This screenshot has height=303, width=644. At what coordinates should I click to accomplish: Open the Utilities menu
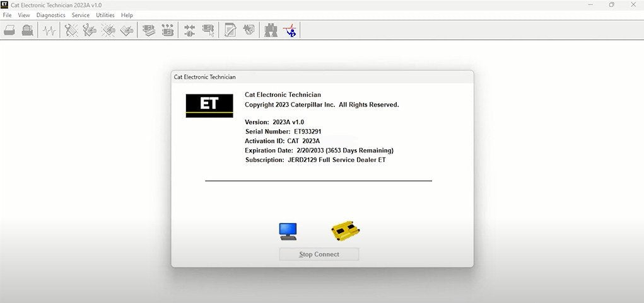click(105, 15)
